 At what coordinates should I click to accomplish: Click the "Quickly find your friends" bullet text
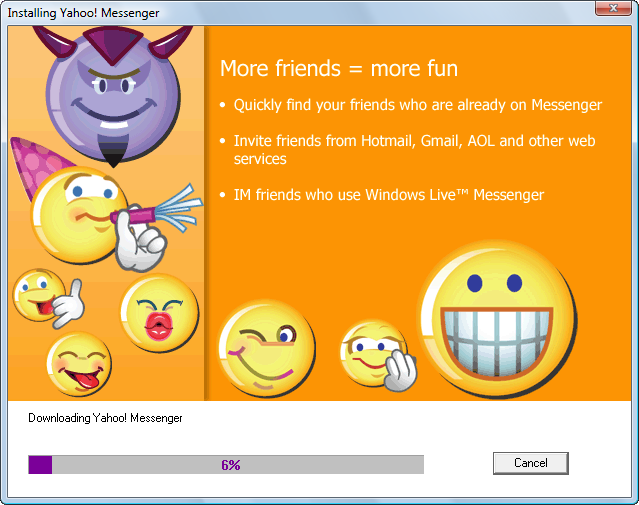click(417, 105)
